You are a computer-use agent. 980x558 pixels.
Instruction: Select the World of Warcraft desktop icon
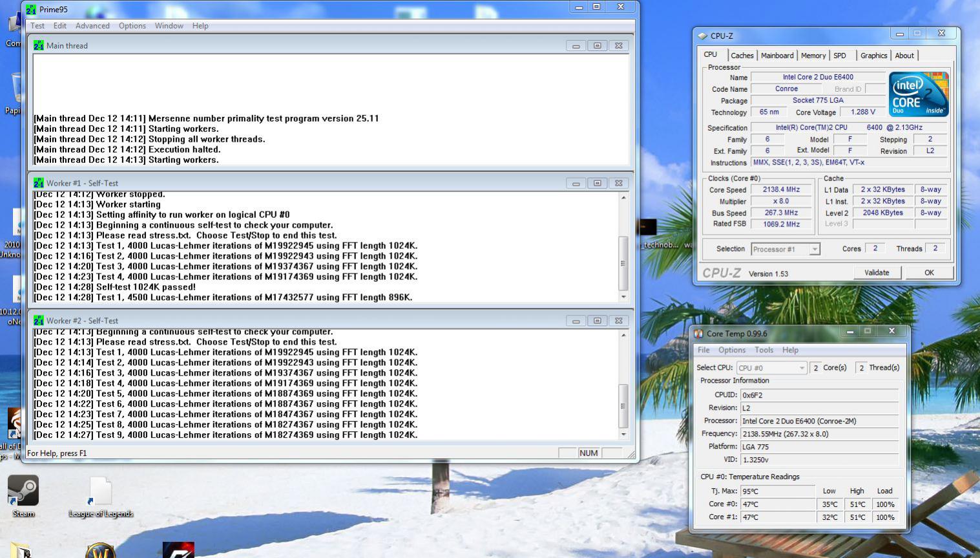[100, 550]
